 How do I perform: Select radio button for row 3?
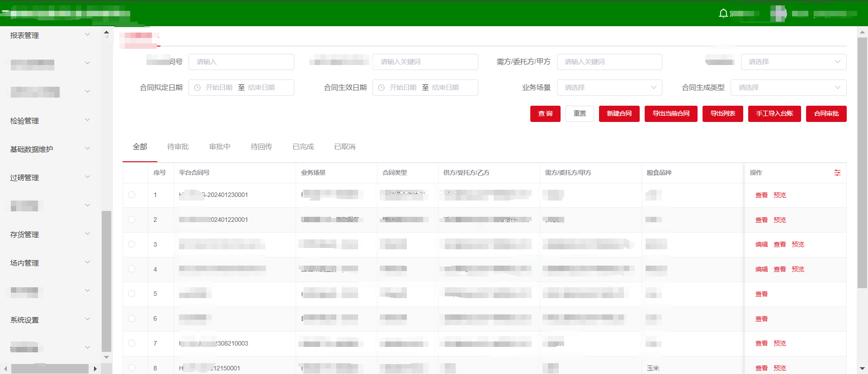(132, 244)
